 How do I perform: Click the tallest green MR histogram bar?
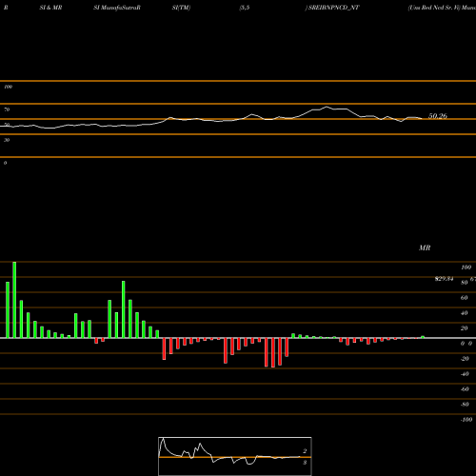coord(14,300)
